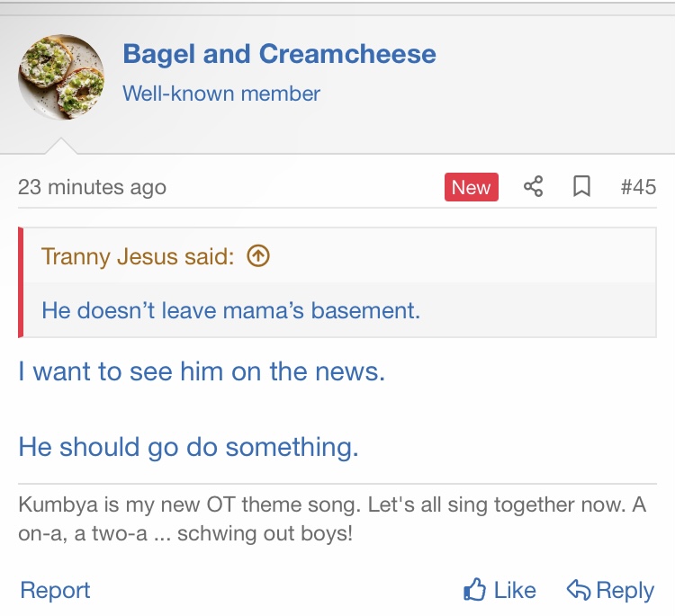Click the thumbs-up icon to like the post
This screenshot has width=675, height=616.
pyautogui.click(x=474, y=590)
